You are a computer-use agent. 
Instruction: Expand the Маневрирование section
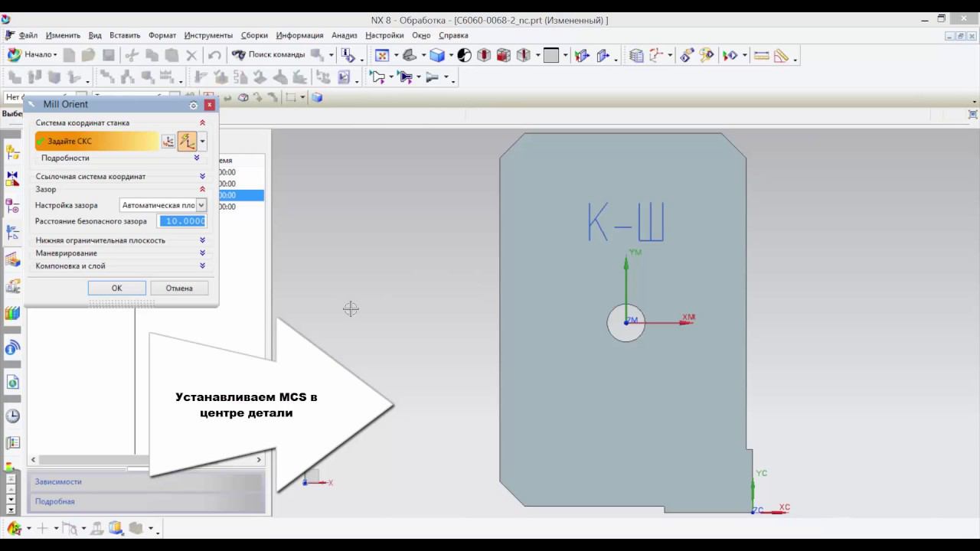(x=202, y=253)
